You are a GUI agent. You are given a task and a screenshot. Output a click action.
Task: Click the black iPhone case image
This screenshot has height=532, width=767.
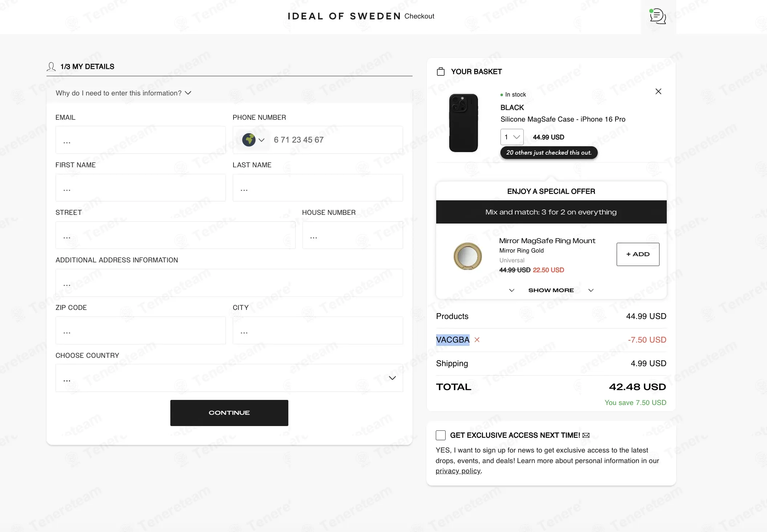point(463,123)
